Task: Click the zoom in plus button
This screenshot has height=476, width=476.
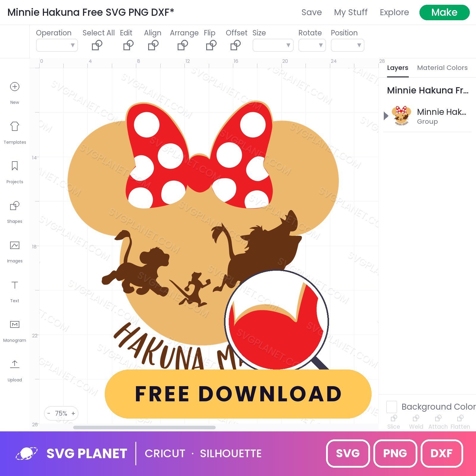Action: pos(73,413)
